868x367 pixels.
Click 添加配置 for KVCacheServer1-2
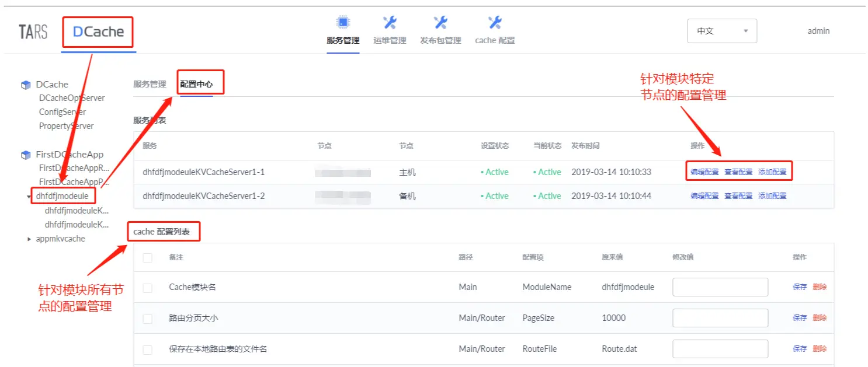point(772,196)
